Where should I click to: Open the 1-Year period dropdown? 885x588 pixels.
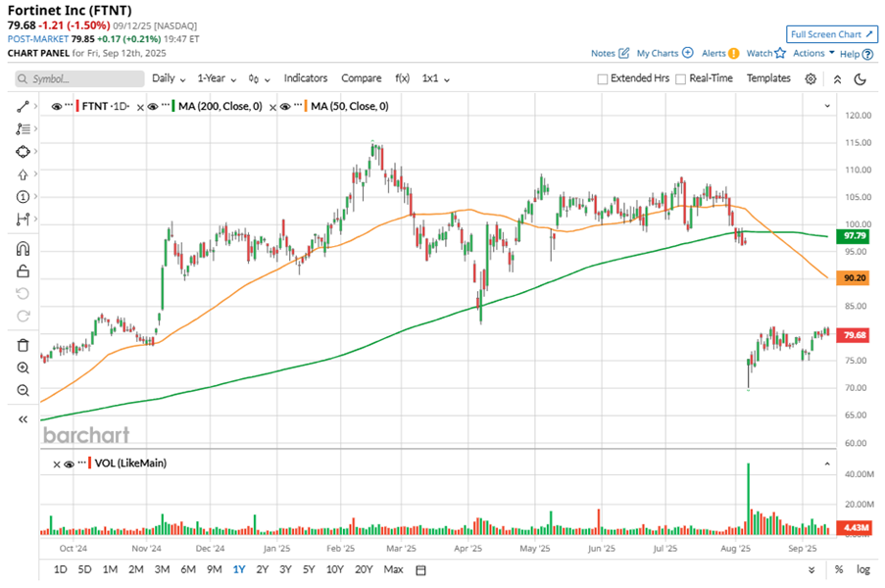(x=217, y=78)
